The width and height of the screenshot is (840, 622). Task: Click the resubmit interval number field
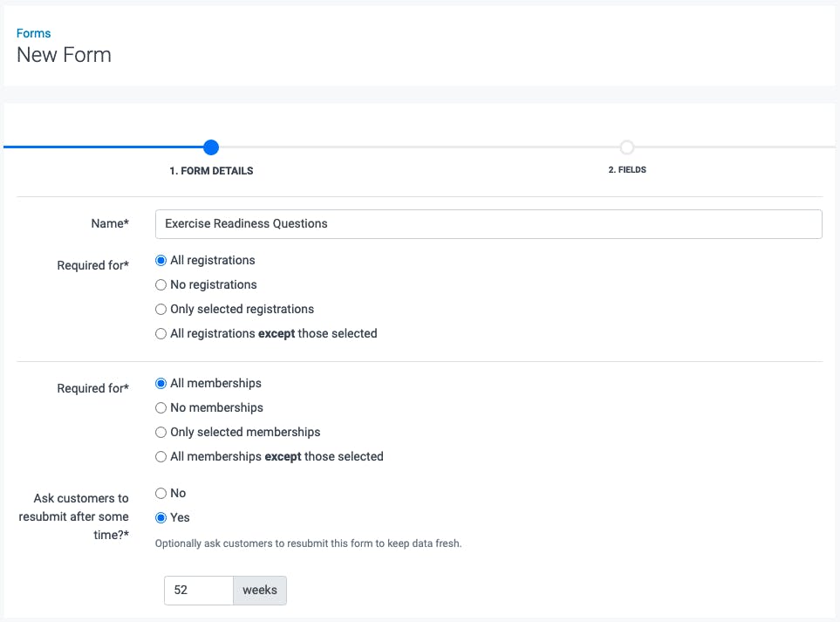pyautogui.click(x=198, y=590)
